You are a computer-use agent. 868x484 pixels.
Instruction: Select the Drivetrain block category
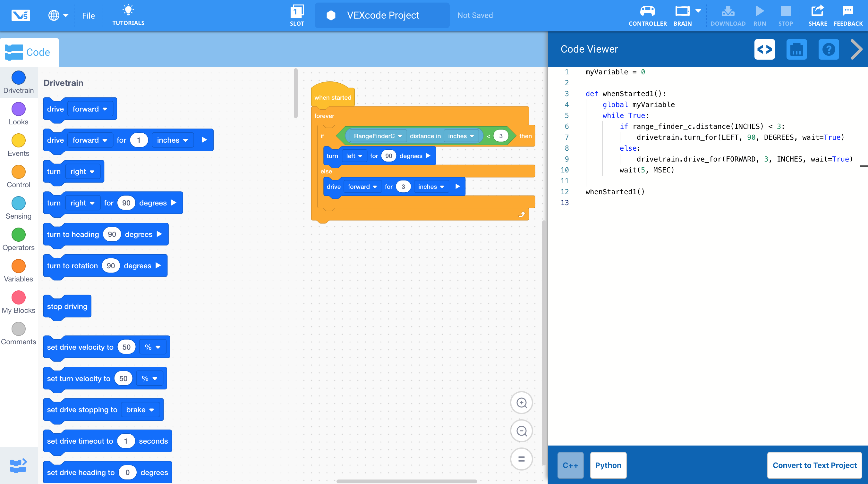[19, 83]
